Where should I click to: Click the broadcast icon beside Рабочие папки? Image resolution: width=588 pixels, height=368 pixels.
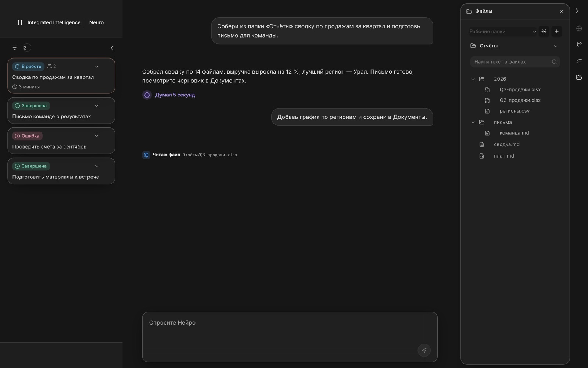(x=544, y=32)
